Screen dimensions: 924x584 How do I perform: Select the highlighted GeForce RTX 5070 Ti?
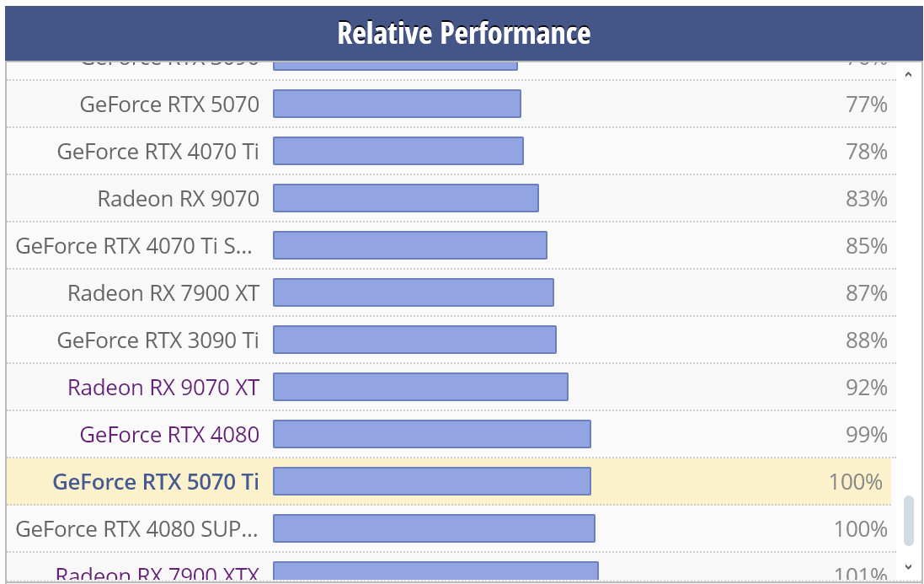pyautogui.click(x=156, y=482)
